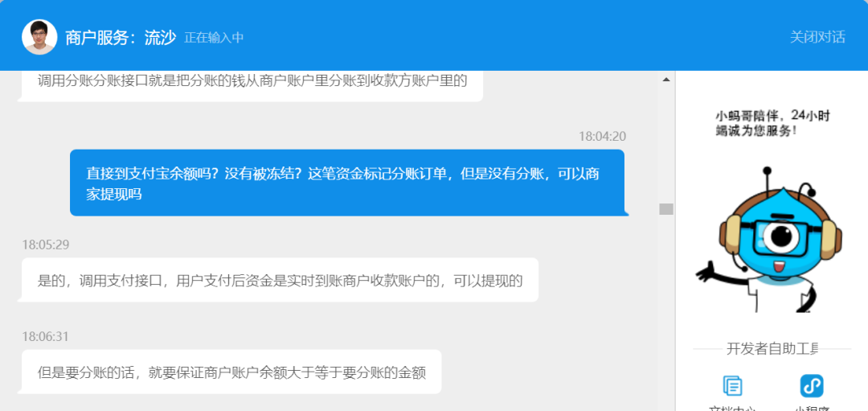The image size is (868, 411).
Task: Click the 开发者自助工具 section heading
Action: coord(772,348)
